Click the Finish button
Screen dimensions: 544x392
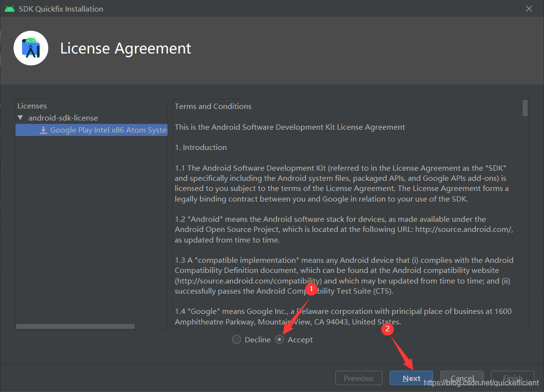pyautogui.click(x=513, y=378)
